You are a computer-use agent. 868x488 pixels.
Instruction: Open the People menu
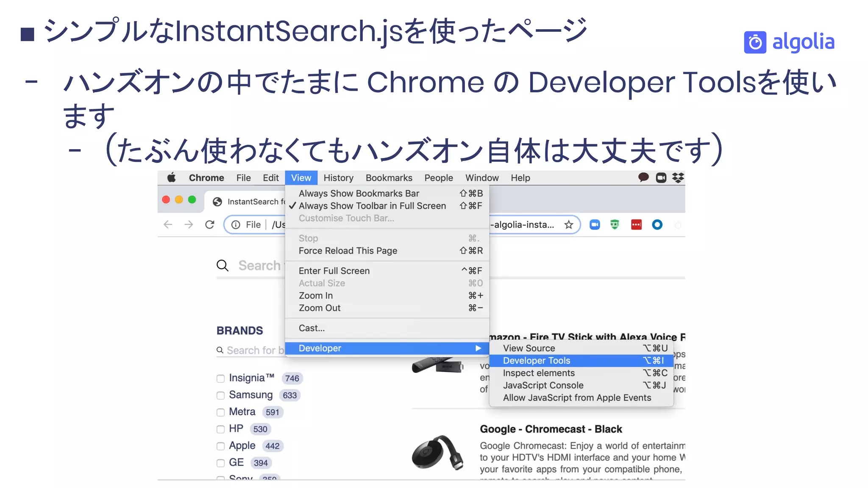pyautogui.click(x=439, y=178)
